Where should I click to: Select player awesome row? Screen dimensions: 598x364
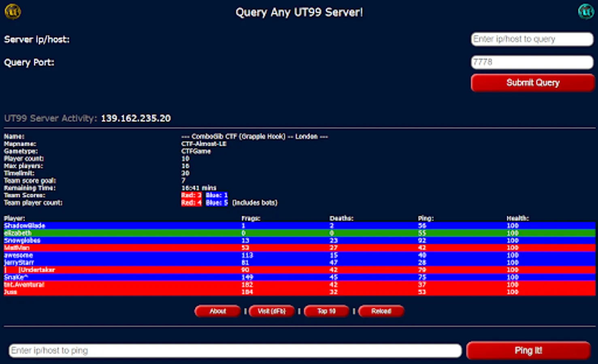(x=299, y=255)
